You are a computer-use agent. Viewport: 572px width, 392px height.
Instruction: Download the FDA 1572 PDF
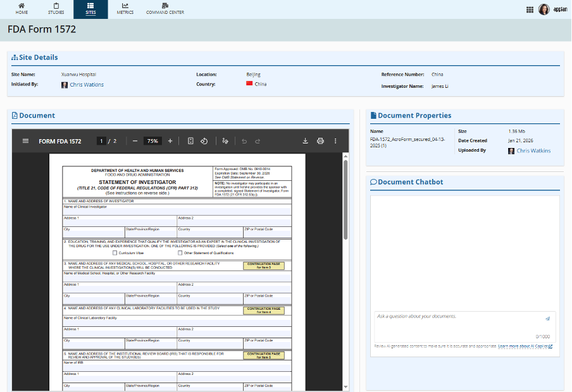click(305, 141)
